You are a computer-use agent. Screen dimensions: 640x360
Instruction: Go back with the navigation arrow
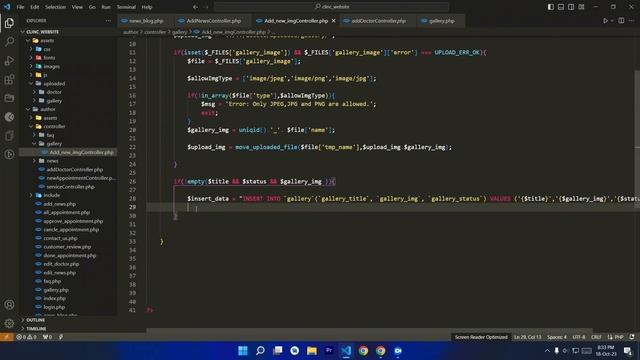click(196, 7)
